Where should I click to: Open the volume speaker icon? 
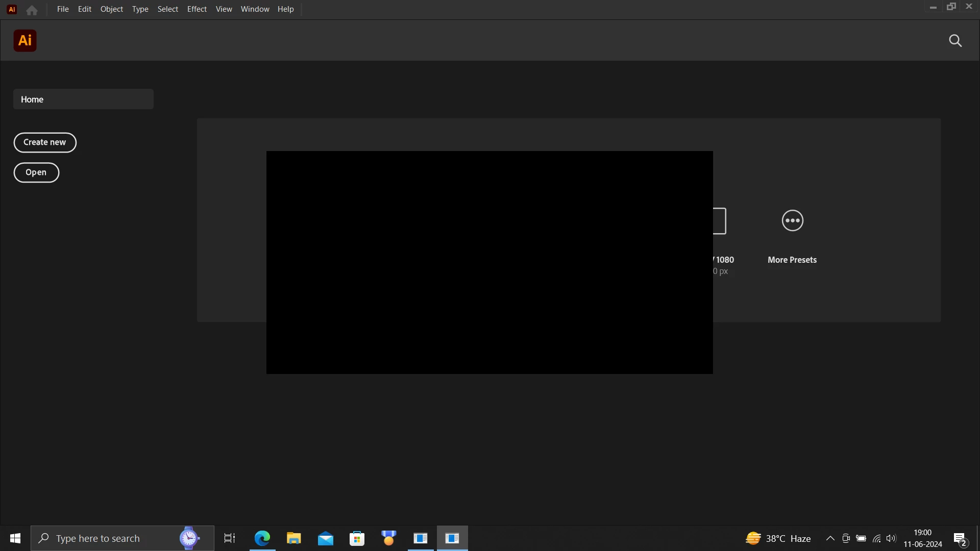[891, 538]
